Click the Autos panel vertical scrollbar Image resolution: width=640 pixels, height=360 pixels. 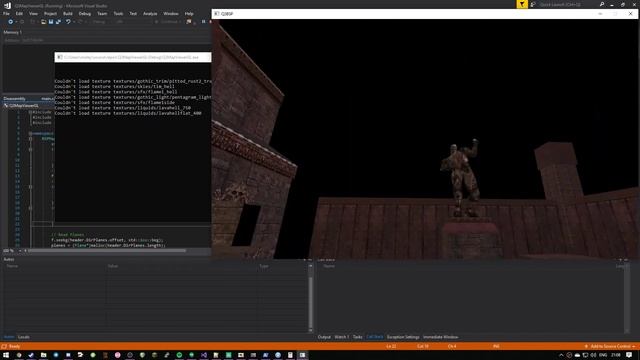coord(310,298)
